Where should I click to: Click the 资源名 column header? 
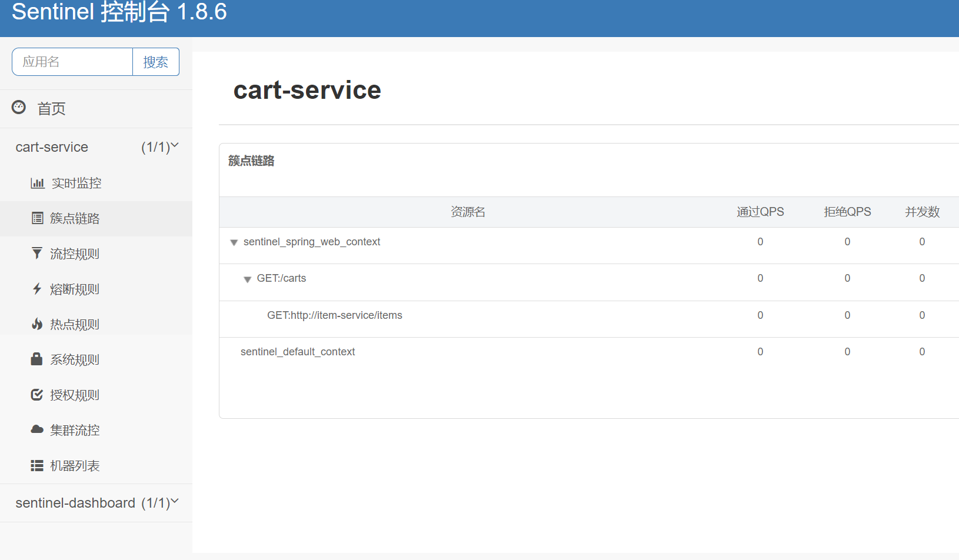468,212
